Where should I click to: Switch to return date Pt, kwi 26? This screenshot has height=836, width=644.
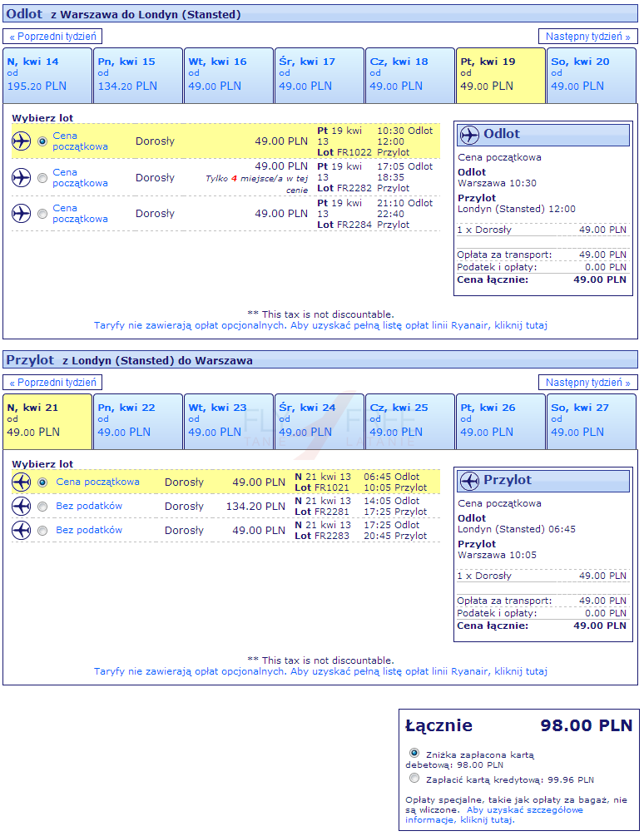[501, 421]
